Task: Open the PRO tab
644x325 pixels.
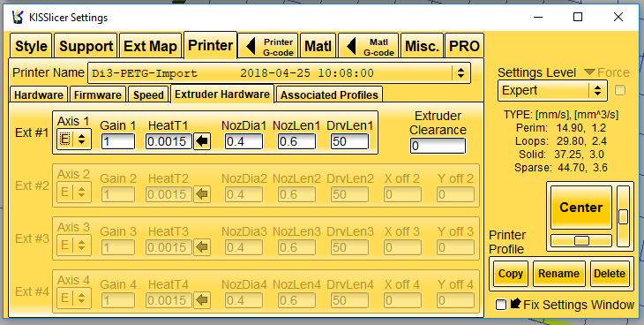Action: [x=465, y=46]
